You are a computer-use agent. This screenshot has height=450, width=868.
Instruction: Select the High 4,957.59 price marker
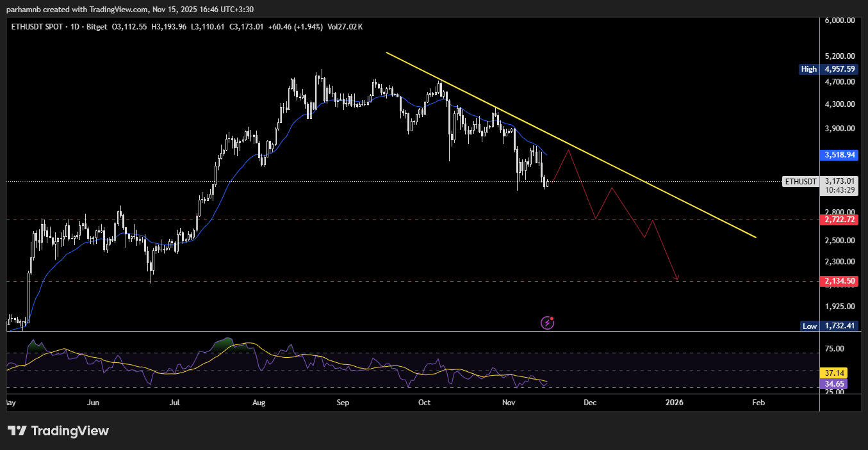click(x=828, y=69)
